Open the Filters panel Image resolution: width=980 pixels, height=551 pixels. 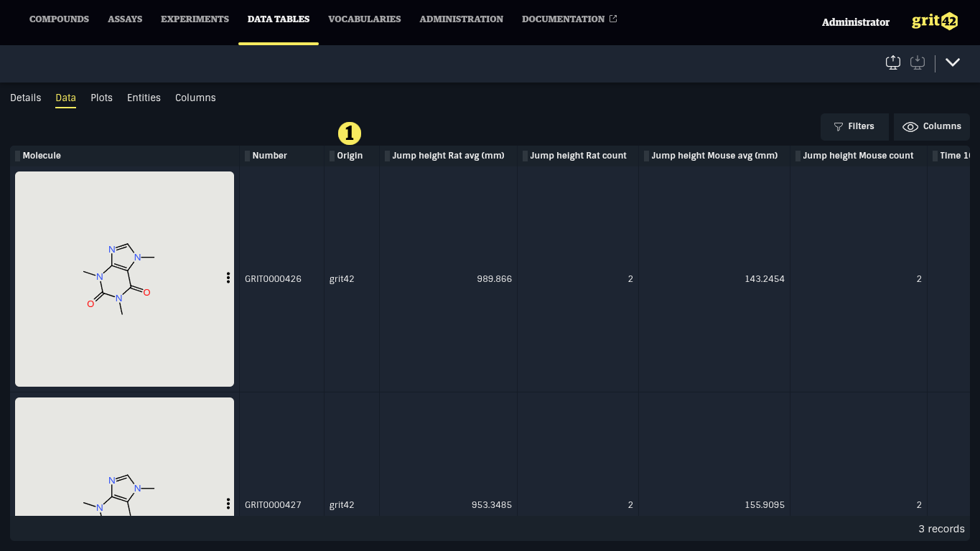pyautogui.click(x=854, y=126)
